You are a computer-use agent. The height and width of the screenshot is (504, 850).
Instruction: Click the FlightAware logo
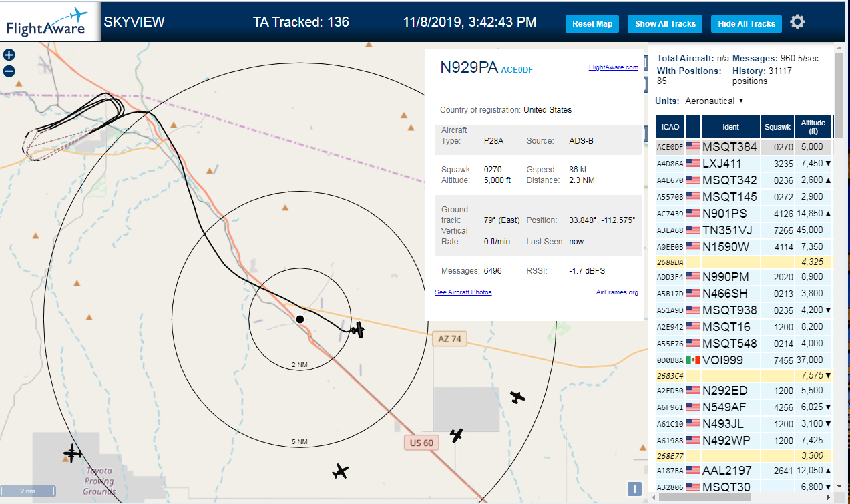49,22
